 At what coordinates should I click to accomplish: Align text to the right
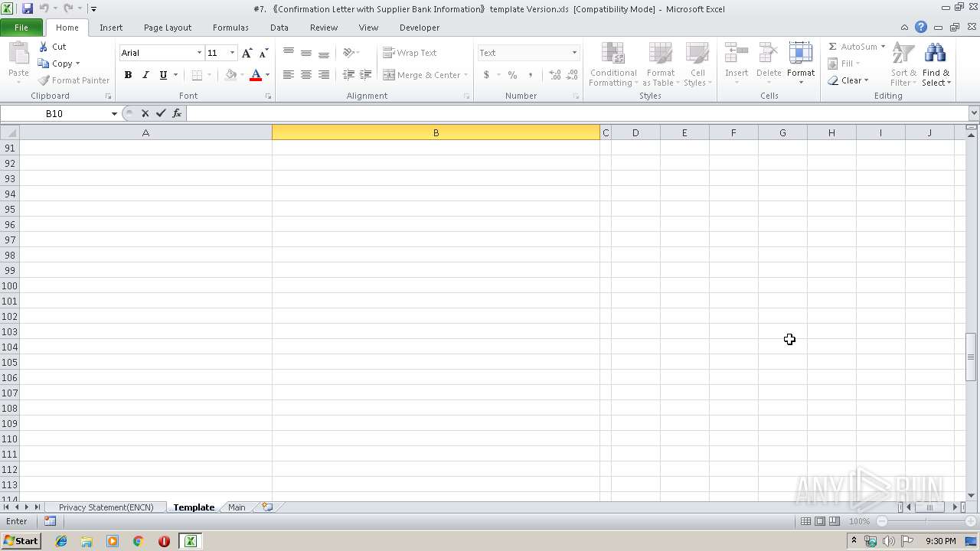324,75
